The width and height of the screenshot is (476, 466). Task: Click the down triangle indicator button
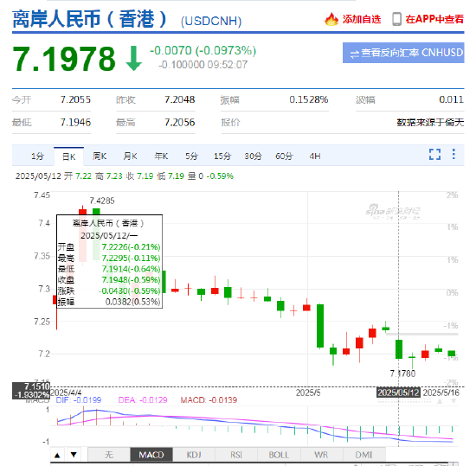pyautogui.click(x=74, y=455)
